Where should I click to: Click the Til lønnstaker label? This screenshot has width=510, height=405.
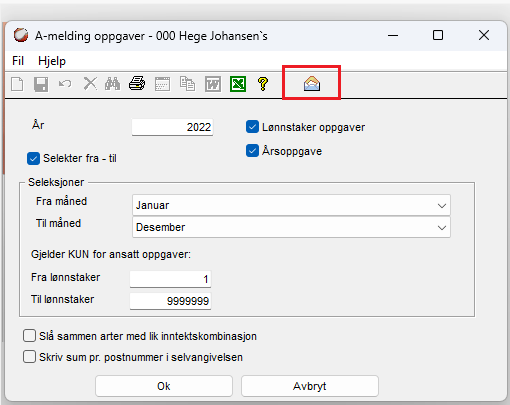click(62, 299)
